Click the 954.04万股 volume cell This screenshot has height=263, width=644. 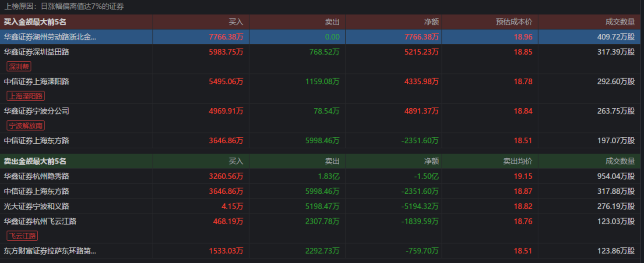(616, 177)
